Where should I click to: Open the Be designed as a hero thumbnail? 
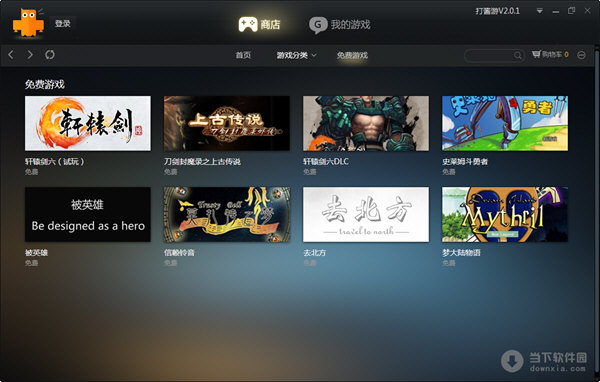[88, 214]
